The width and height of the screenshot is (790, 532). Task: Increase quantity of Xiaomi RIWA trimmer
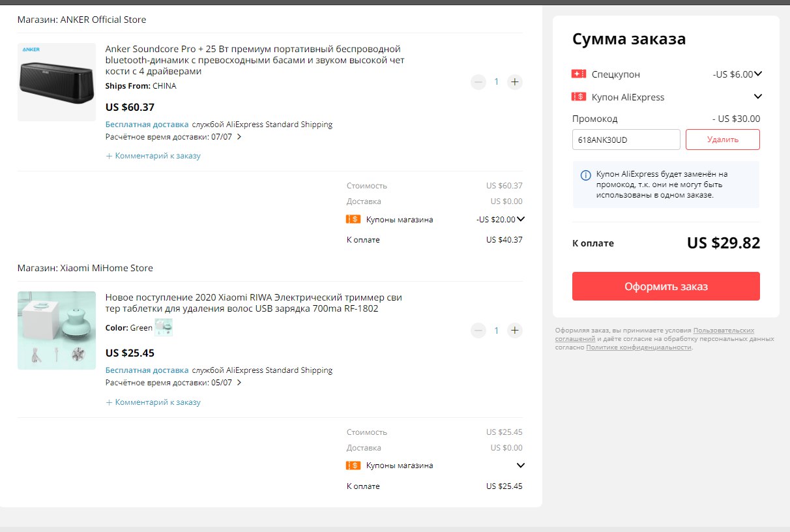coord(515,331)
